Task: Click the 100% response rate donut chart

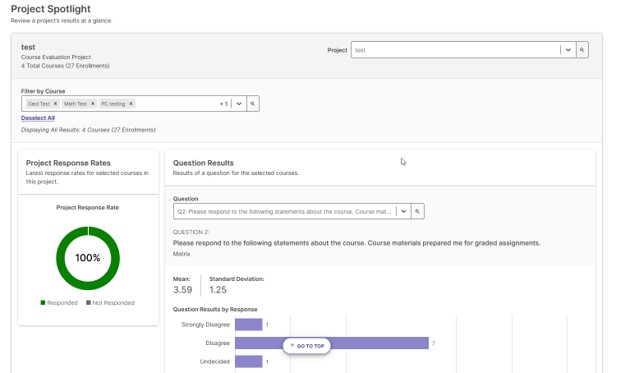Action: pos(88,258)
